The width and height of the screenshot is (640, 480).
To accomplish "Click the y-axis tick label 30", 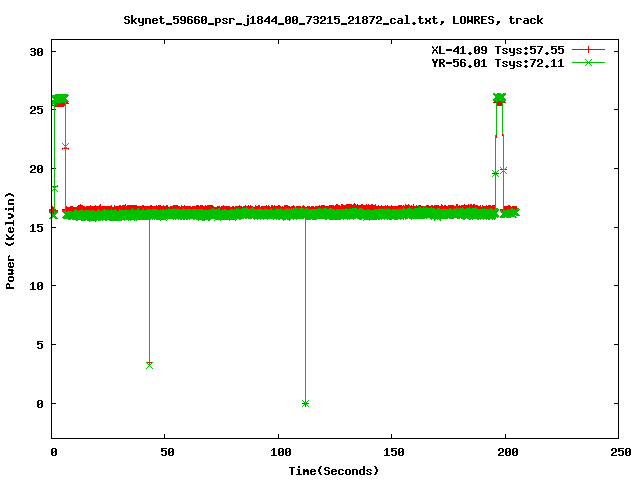I will point(36,52).
